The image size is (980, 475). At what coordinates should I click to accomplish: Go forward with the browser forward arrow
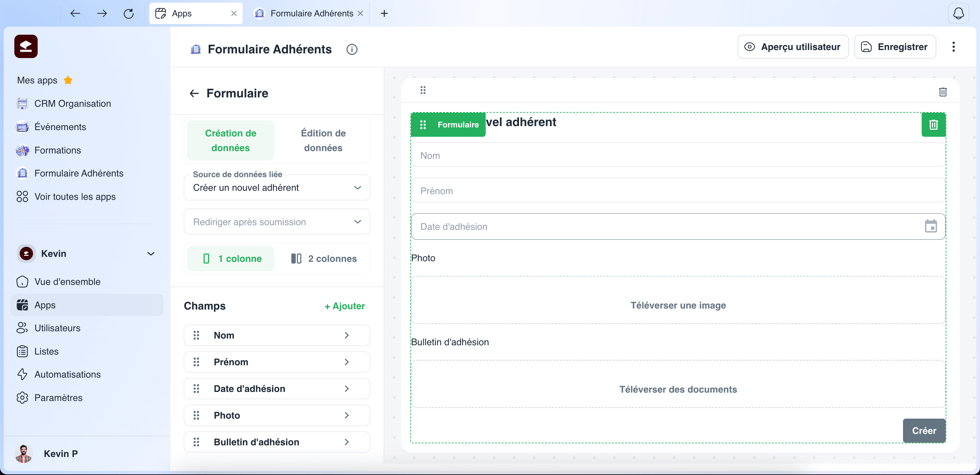pyautogui.click(x=102, y=13)
